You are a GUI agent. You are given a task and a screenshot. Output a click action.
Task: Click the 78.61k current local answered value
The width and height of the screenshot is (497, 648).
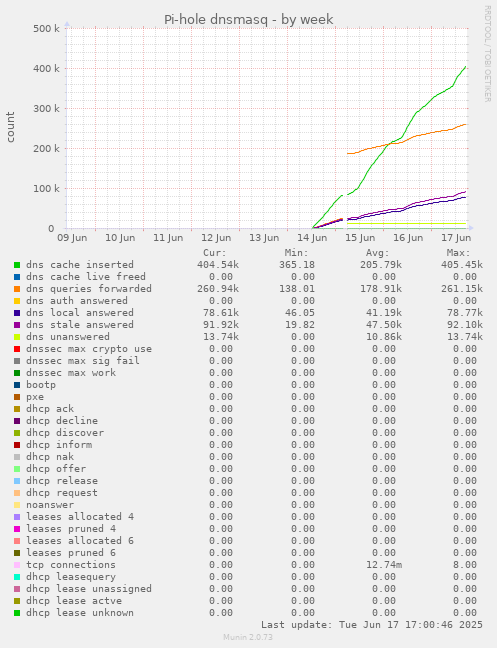(x=221, y=312)
